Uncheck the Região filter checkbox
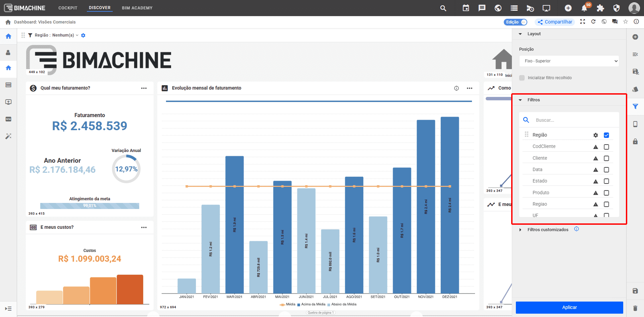 tap(606, 135)
